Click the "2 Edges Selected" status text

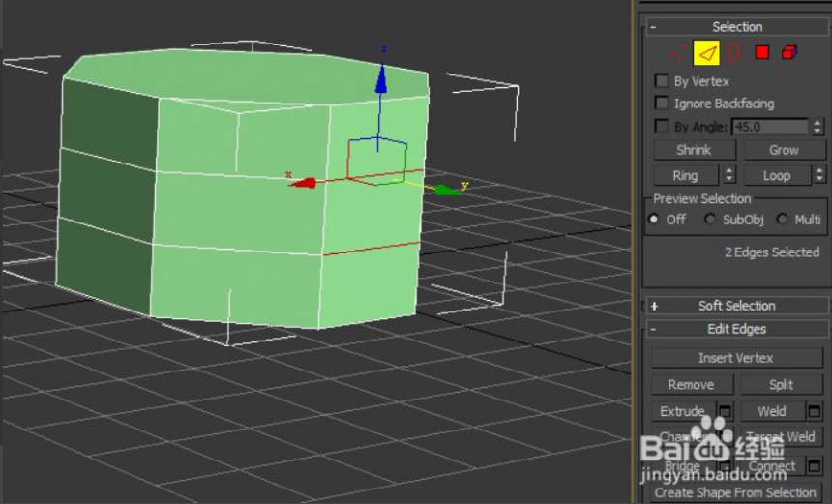click(772, 252)
